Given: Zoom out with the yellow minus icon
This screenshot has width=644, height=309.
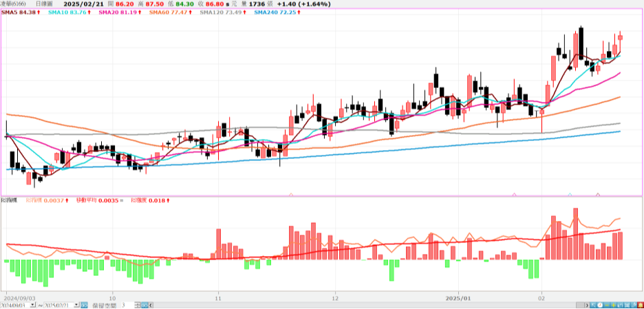Looking at the screenshot, I should [607, 306].
